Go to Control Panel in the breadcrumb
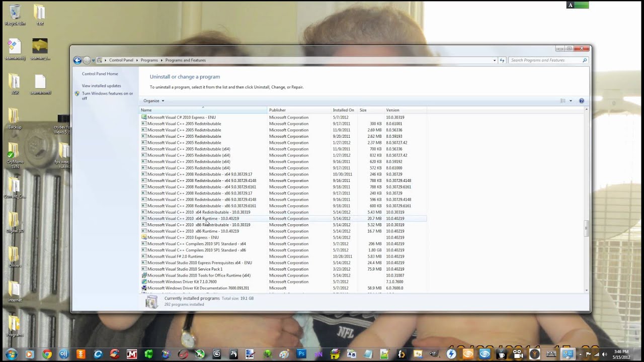 (121, 60)
